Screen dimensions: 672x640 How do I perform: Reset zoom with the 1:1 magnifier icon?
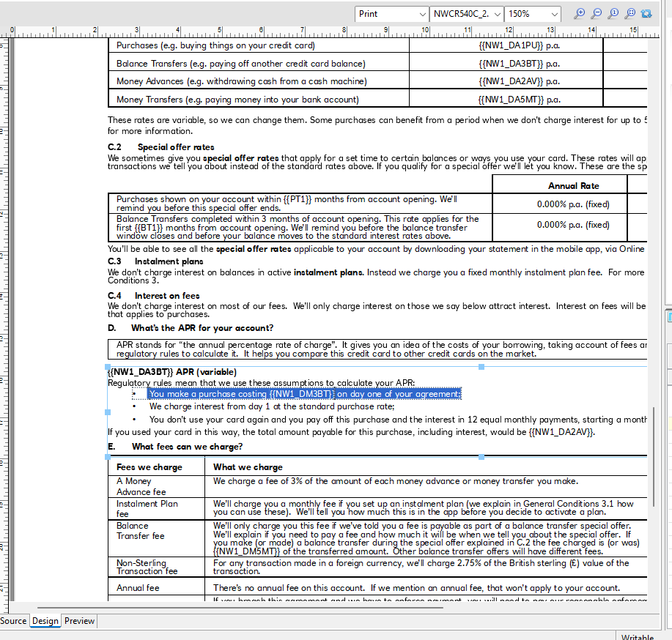tap(613, 14)
